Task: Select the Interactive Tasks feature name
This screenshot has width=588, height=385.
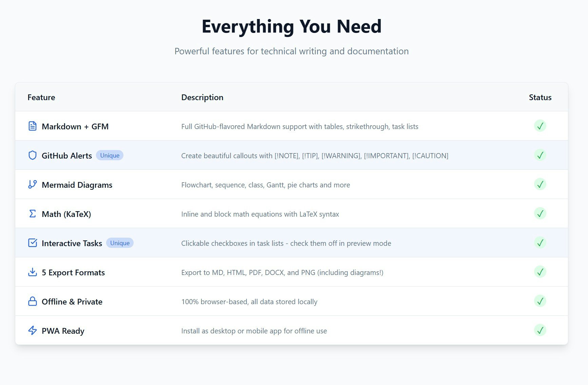Action: coord(72,243)
